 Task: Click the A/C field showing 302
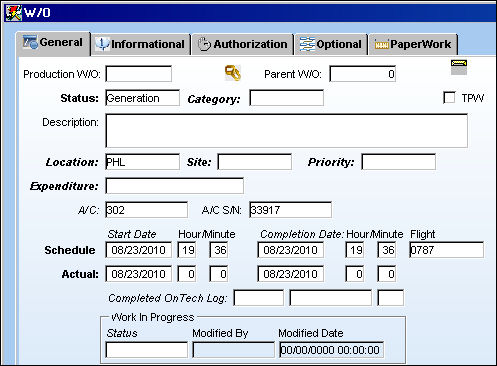[x=146, y=210]
